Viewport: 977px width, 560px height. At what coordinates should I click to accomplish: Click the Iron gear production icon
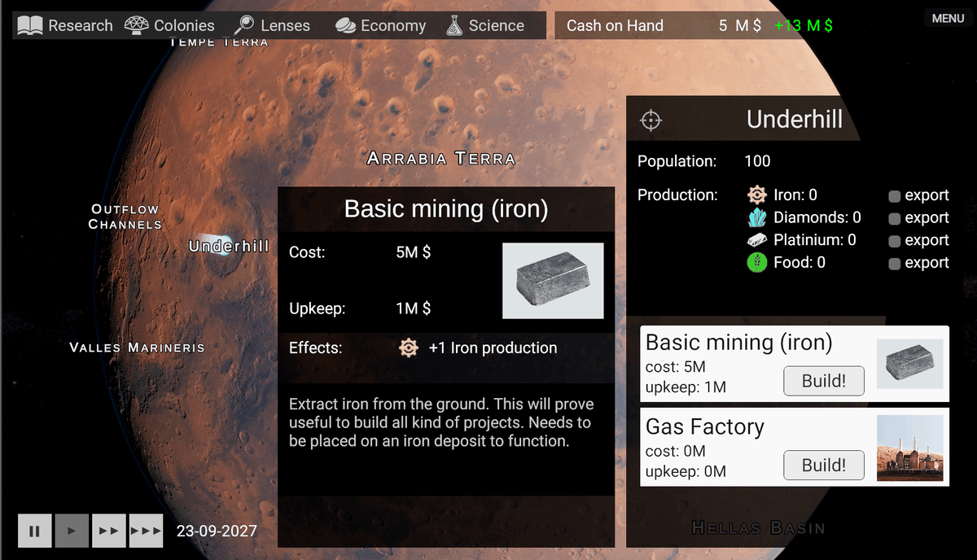tap(757, 195)
